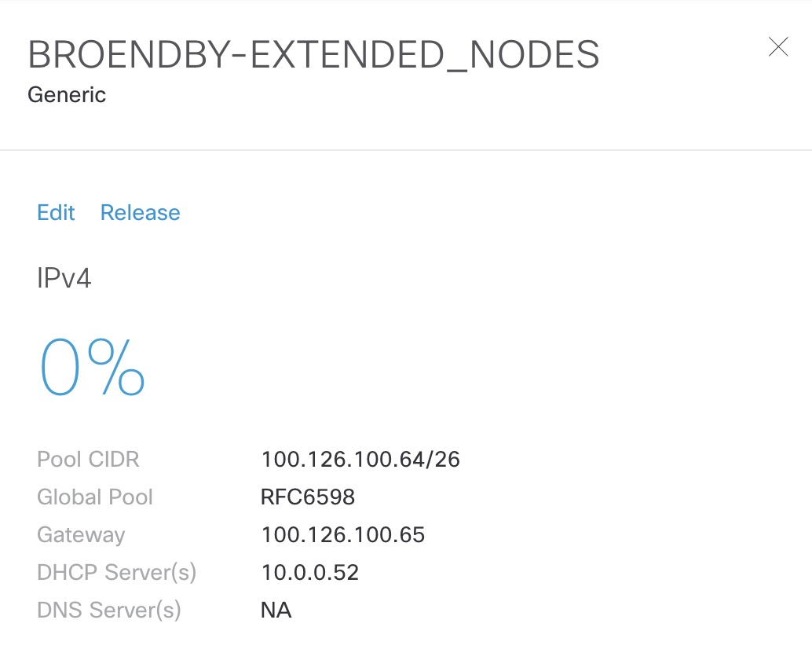Click the Gateway field label
The width and height of the screenshot is (812, 649).
tap(81, 535)
